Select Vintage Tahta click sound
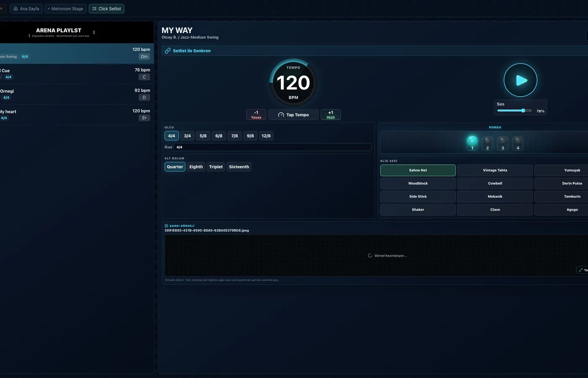Screen dimensions: 588x378 495,170
